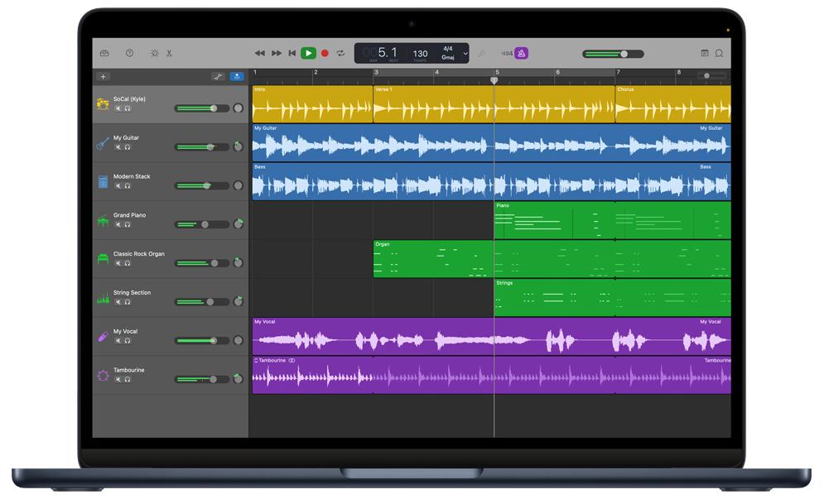Open the Loop Browser icon
This screenshot has height=504, width=829.
click(x=719, y=53)
